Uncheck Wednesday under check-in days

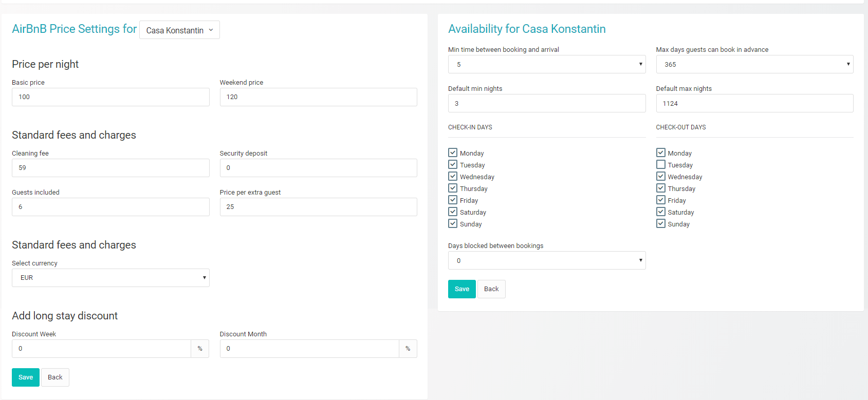point(453,176)
